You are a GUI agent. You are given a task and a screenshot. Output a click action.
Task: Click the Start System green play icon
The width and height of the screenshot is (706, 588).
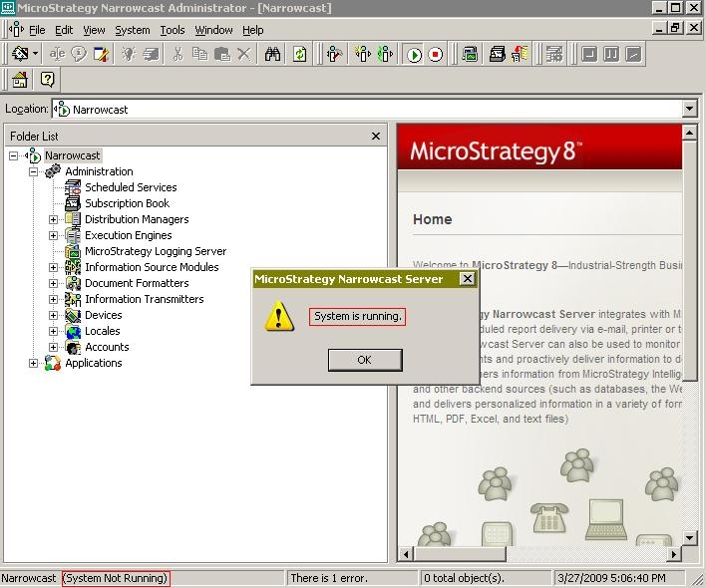(414, 55)
